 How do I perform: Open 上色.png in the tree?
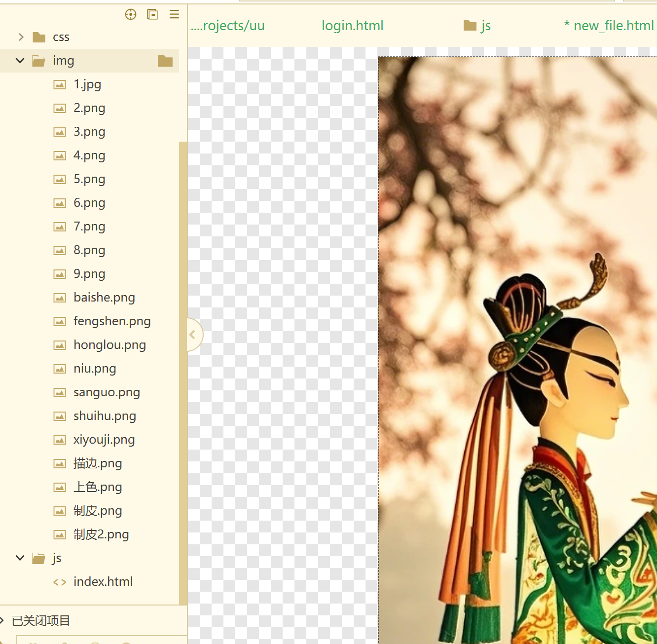coord(98,487)
